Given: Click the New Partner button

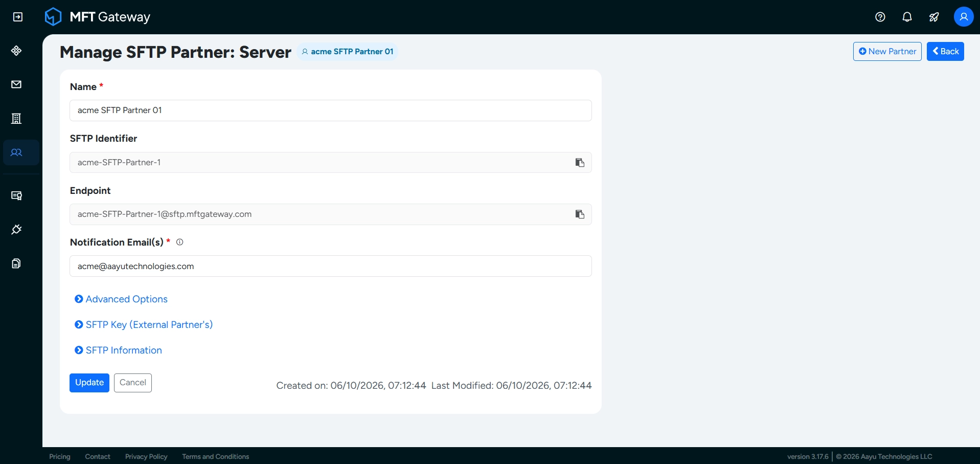Looking at the screenshot, I should [x=887, y=51].
